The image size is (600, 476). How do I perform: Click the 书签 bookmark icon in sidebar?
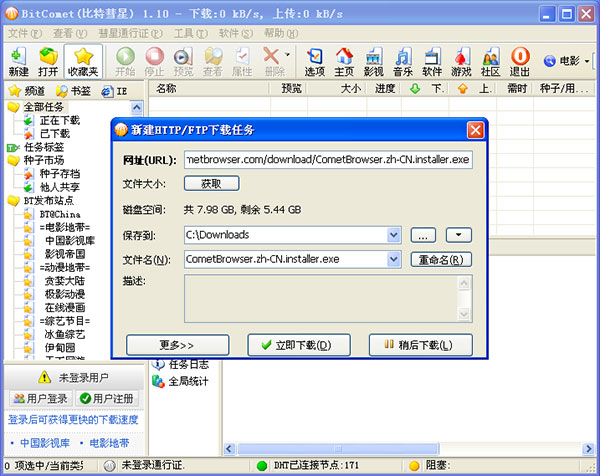(62, 91)
